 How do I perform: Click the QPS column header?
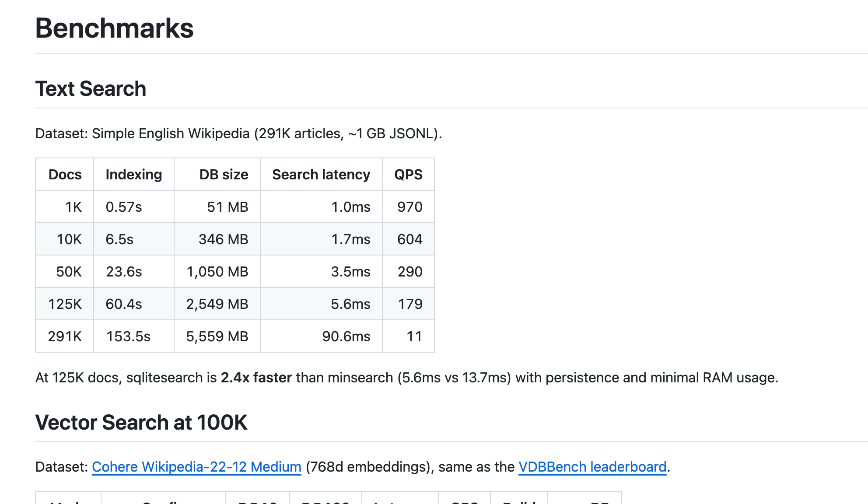click(408, 175)
